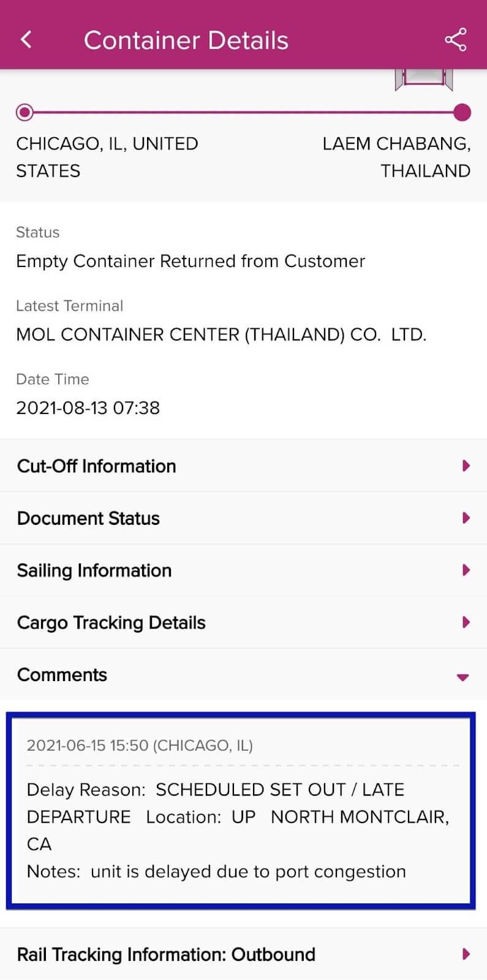487x980 pixels.
Task: Expand Cargo Tracking Details arrow
Action: (466, 622)
